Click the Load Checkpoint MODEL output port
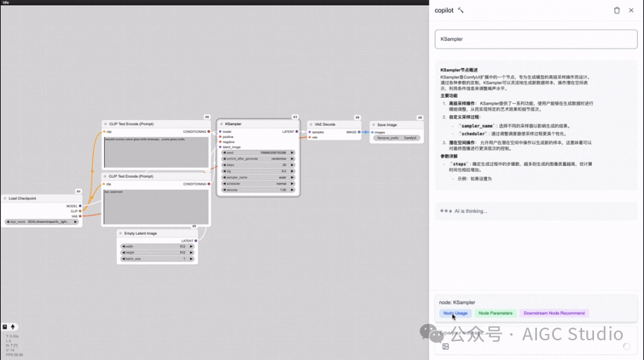This screenshot has height=360, width=644. [x=80, y=206]
